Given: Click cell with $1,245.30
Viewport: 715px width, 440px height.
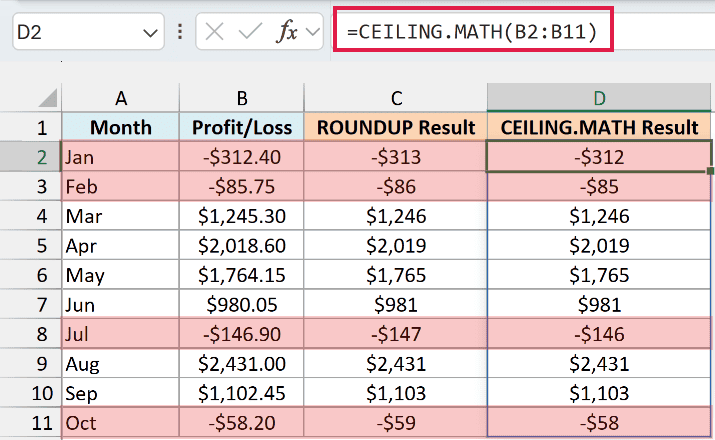Looking at the screenshot, I should 242,216.
